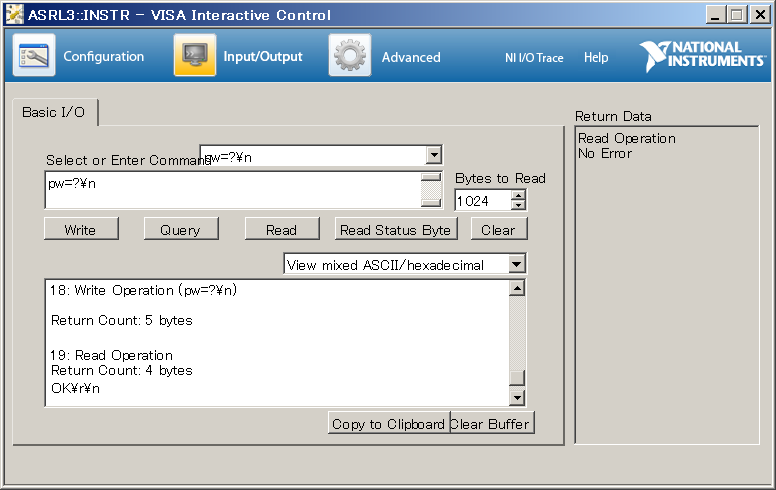This screenshot has height=490, width=776.
Task: Increment Bytes to Read value
Action: [518, 196]
